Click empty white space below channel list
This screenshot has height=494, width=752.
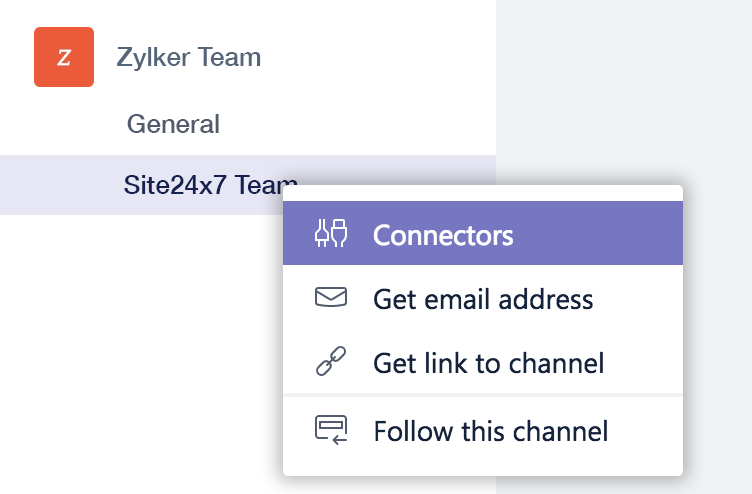(x=140, y=350)
